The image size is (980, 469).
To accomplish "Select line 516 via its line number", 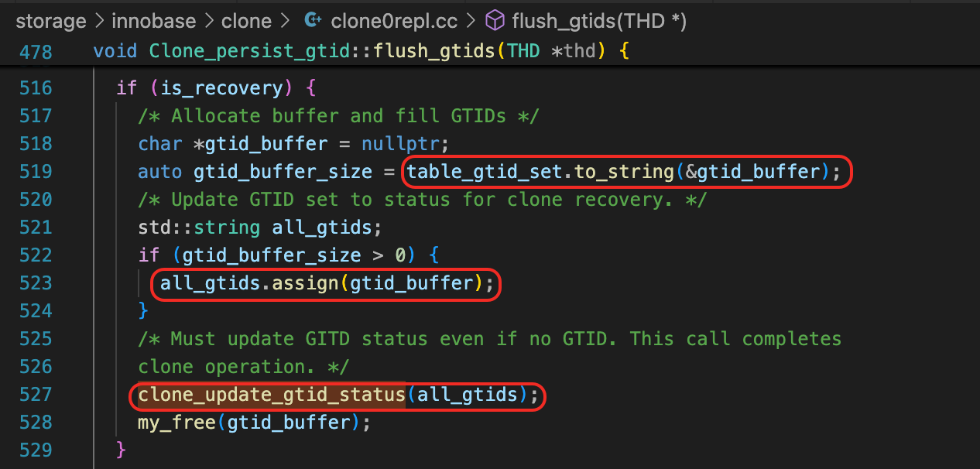I will pyautogui.click(x=36, y=88).
